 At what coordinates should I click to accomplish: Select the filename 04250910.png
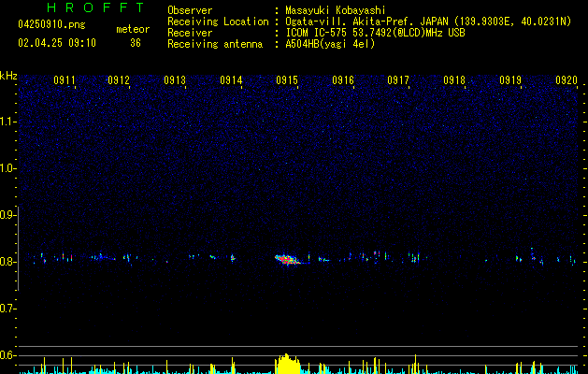(51, 24)
